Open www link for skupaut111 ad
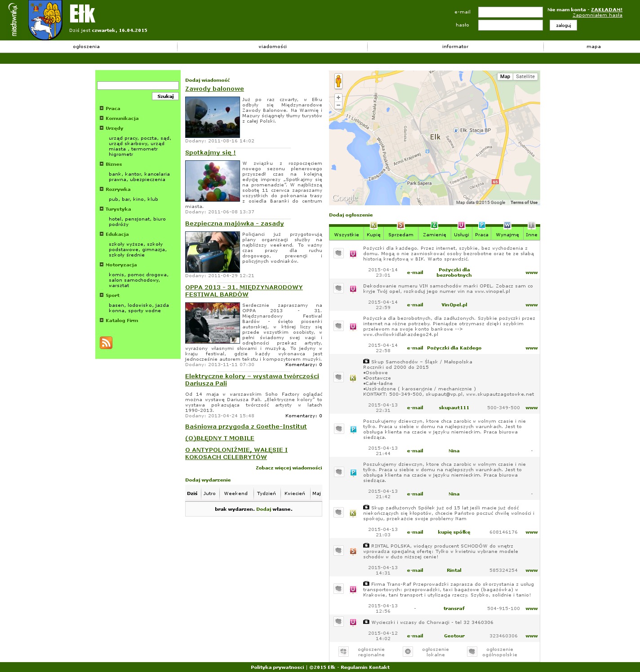Screen dimensions: 640x672 tap(532, 408)
